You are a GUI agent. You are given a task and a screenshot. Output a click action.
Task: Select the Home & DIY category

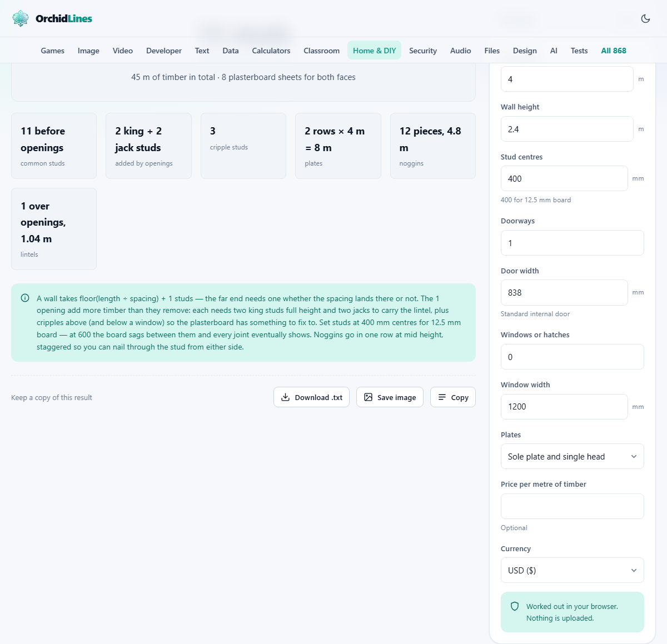[375, 51]
